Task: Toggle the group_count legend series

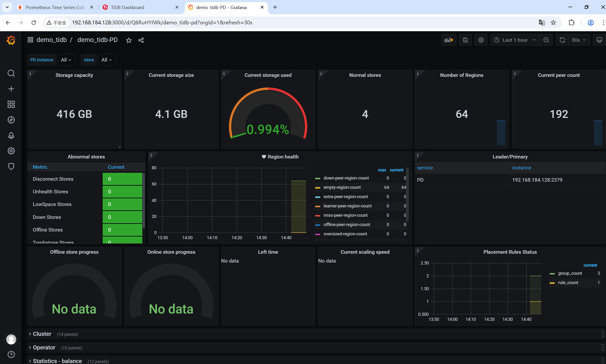Action: point(570,273)
